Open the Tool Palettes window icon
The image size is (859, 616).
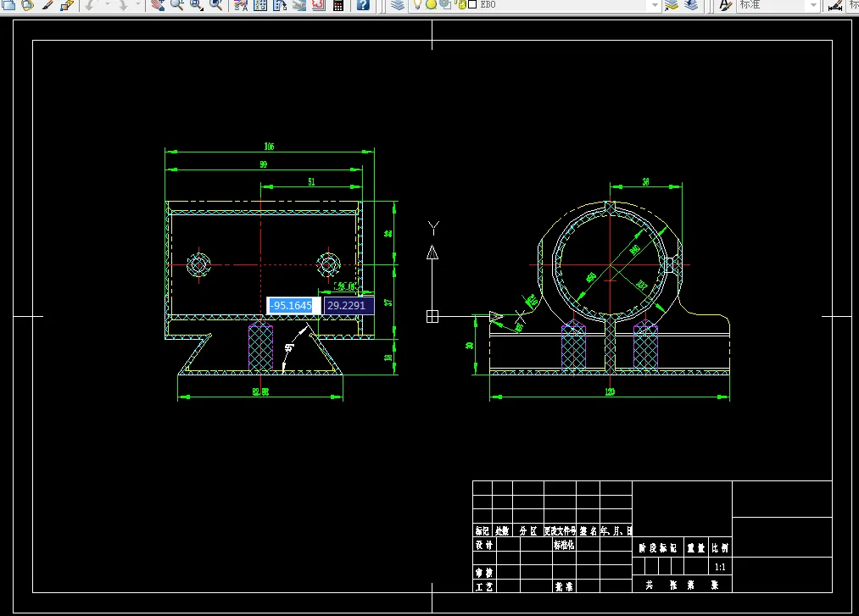[x=280, y=5]
